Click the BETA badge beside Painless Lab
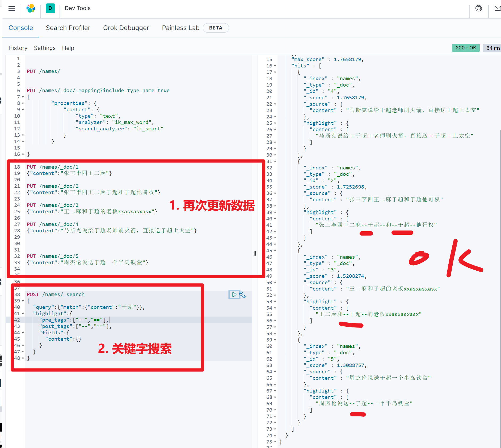This screenshot has width=501, height=448. [216, 28]
